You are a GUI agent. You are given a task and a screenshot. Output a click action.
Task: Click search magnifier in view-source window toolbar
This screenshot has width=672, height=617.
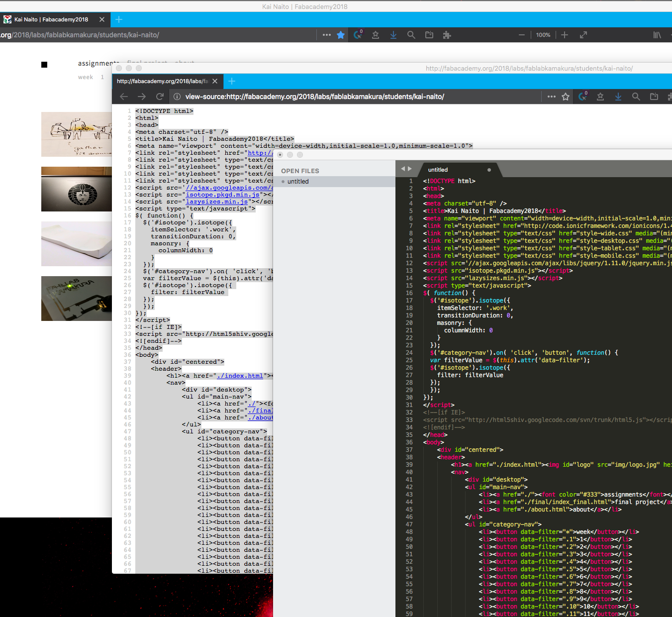(x=636, y=97)
